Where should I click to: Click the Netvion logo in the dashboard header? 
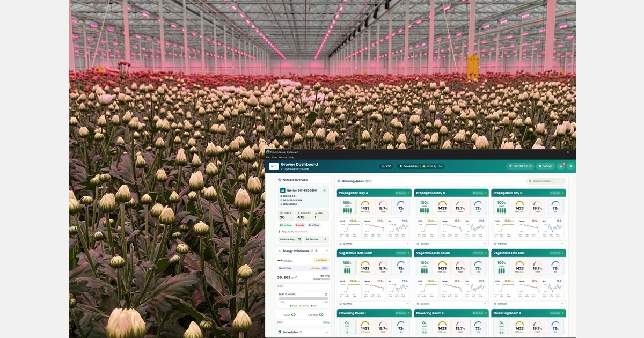click(274, 166)
